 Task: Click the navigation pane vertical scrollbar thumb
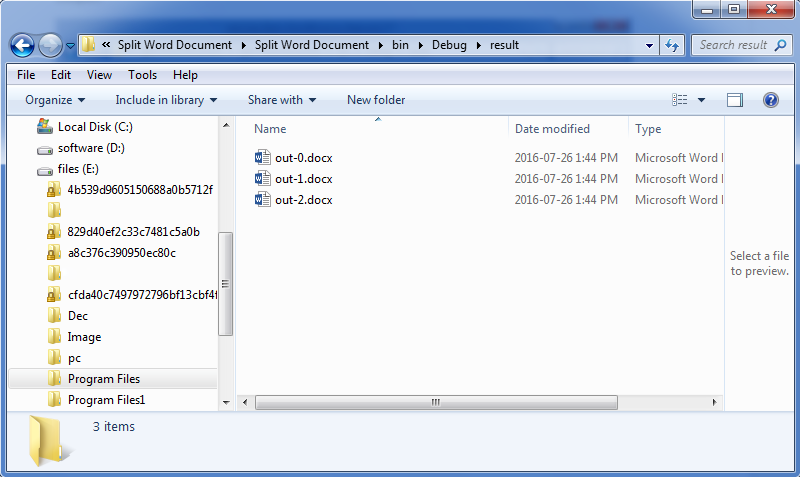(x=226, y=284)
